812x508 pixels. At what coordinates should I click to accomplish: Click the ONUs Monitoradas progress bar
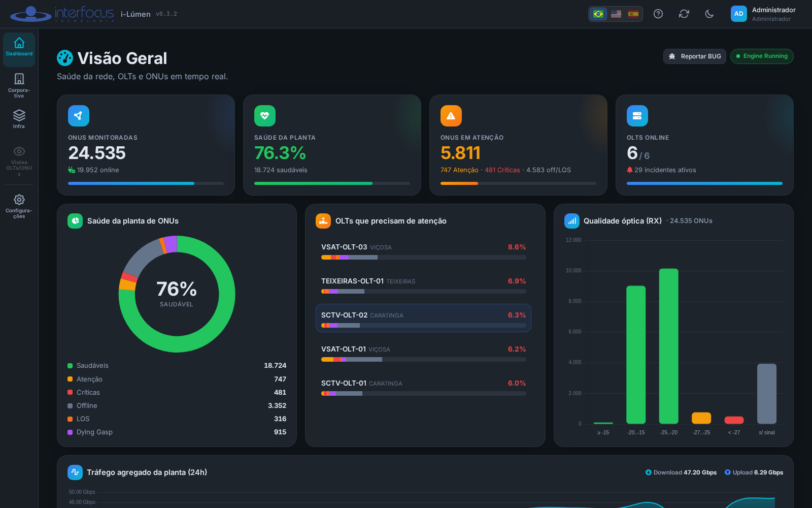point(146,183)
